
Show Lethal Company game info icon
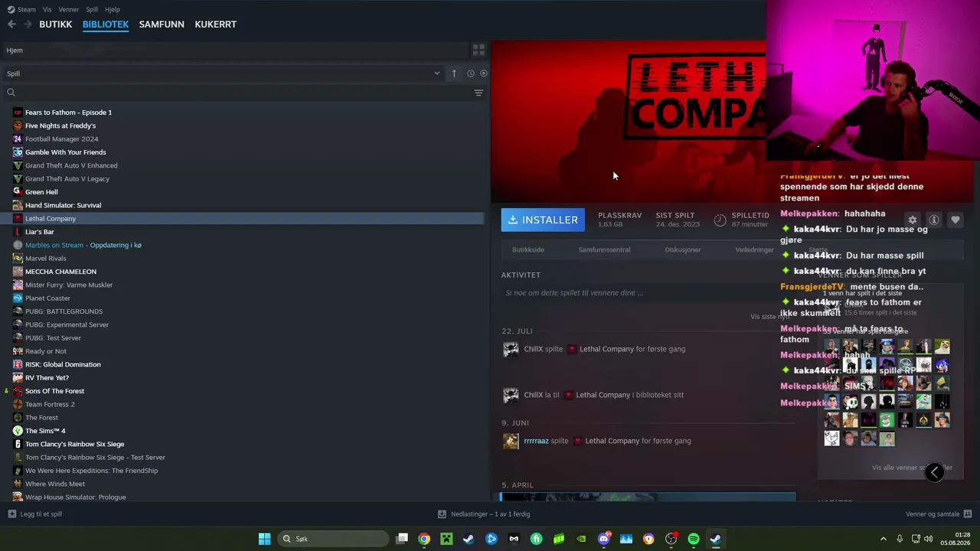[933, 220]
